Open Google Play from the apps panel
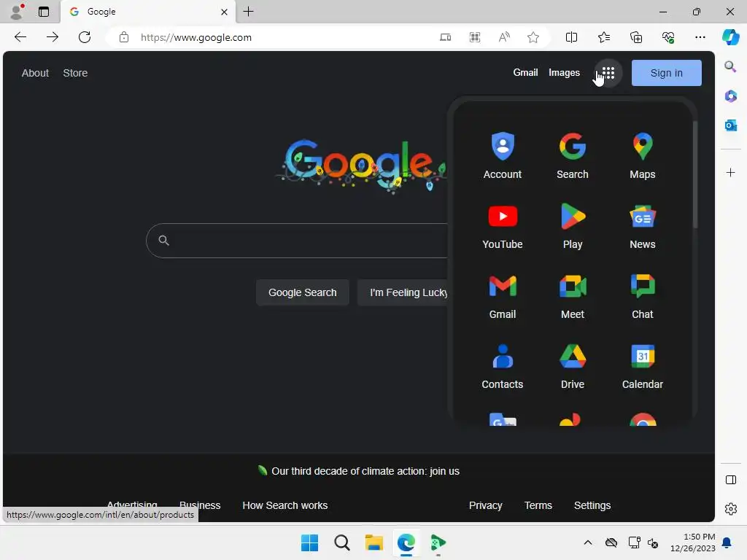The width and height of the screenshot is (747, 560). (572, 225)
